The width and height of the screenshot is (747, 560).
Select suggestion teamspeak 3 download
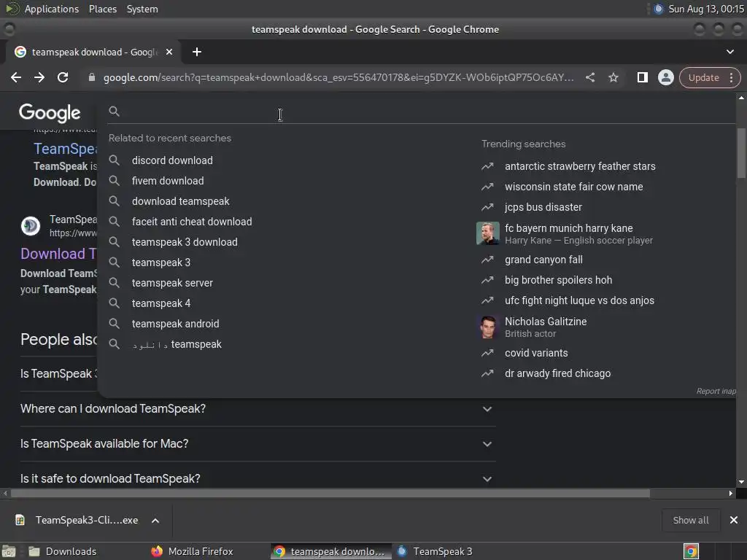[x=185, y=242]
